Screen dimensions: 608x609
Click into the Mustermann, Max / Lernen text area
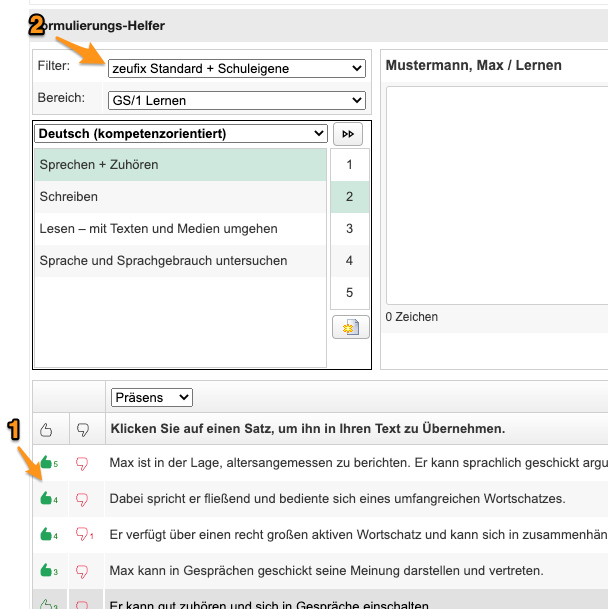coord(497,195)
